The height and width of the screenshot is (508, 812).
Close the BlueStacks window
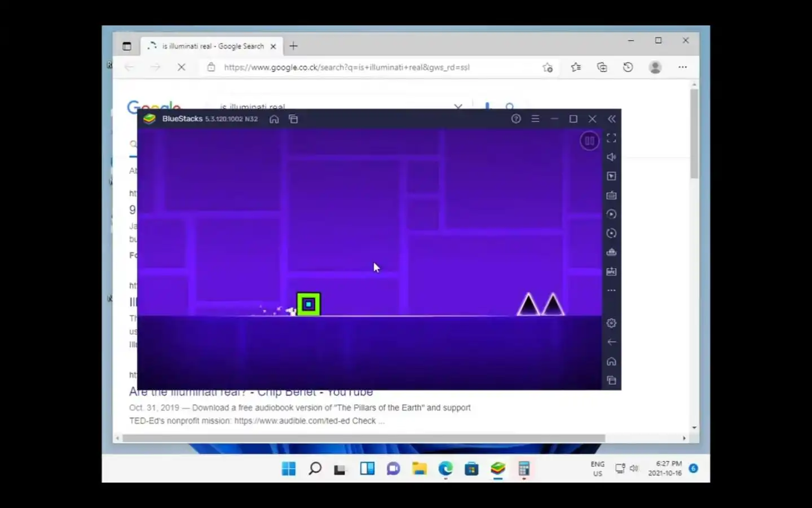[592, 119]
